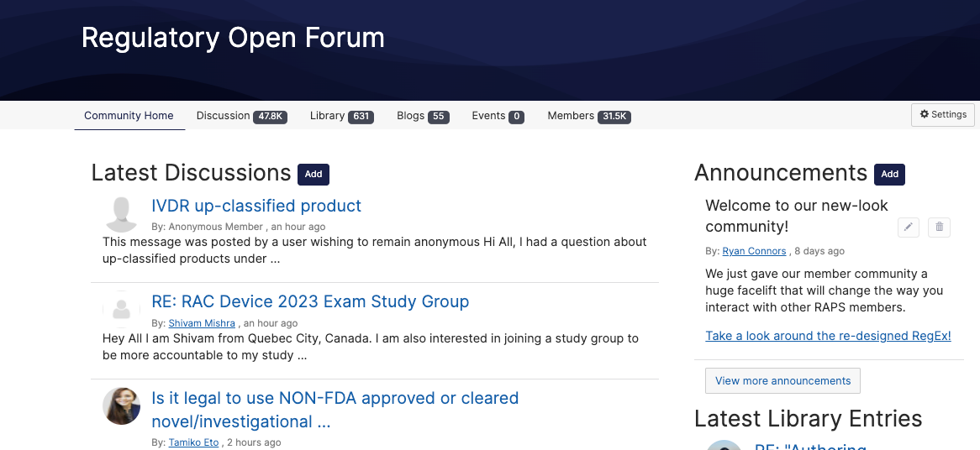Screen dimensions: 980x450
Task: Open Settings with the gear icon
Action: [x=943, y=115]
